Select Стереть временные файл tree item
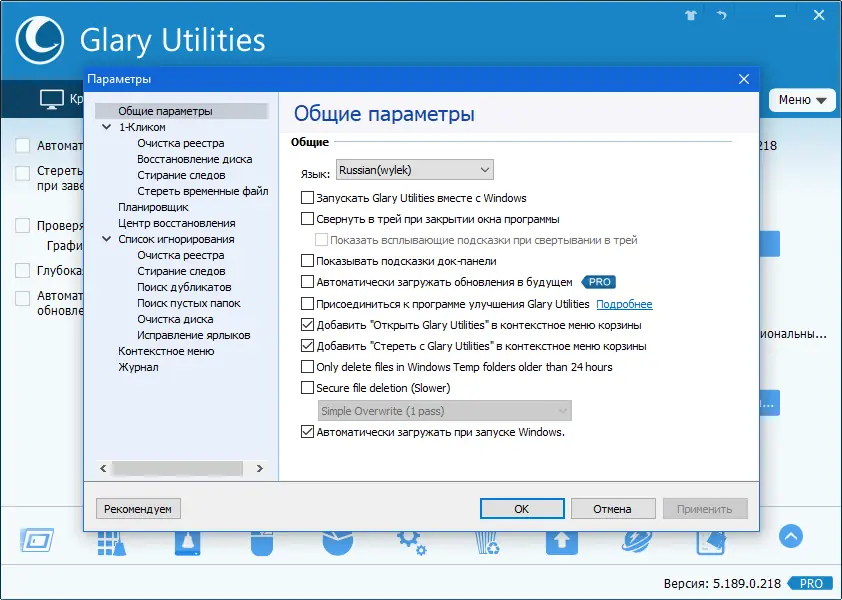Viewport: 842px width, 600px height. coord(202,191)
